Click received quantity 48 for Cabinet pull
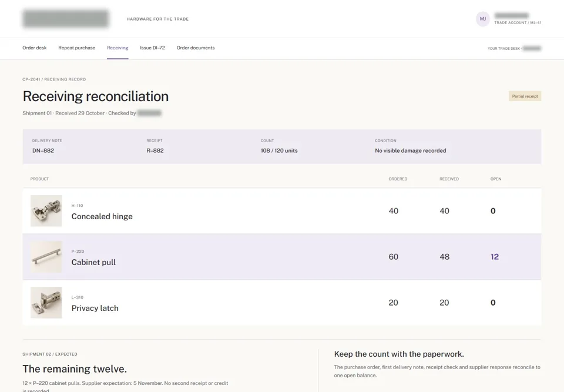The image size is (564, 392). tap(445, 257)
